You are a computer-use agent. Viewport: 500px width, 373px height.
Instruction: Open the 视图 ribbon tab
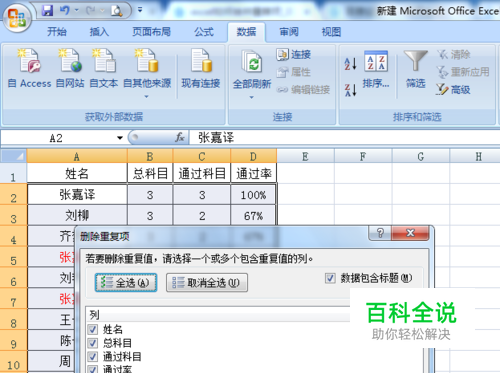click(331, 32)
